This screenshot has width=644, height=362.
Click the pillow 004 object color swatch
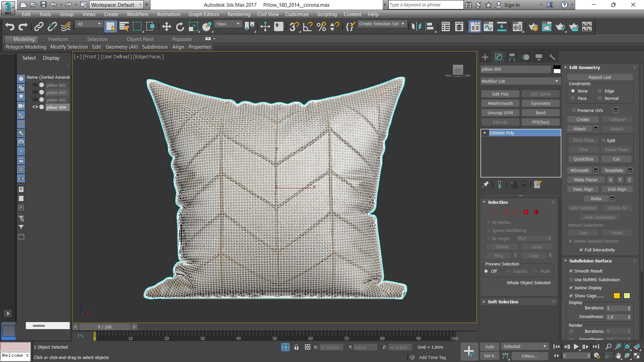(557, 69)
